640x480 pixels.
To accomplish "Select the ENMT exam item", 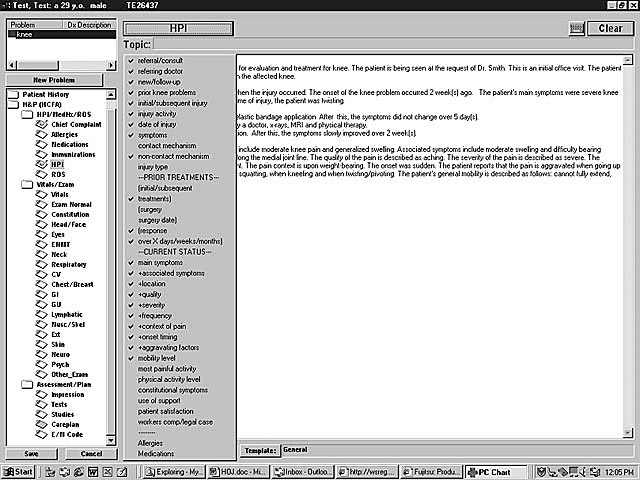I will (x=60, y=244).
